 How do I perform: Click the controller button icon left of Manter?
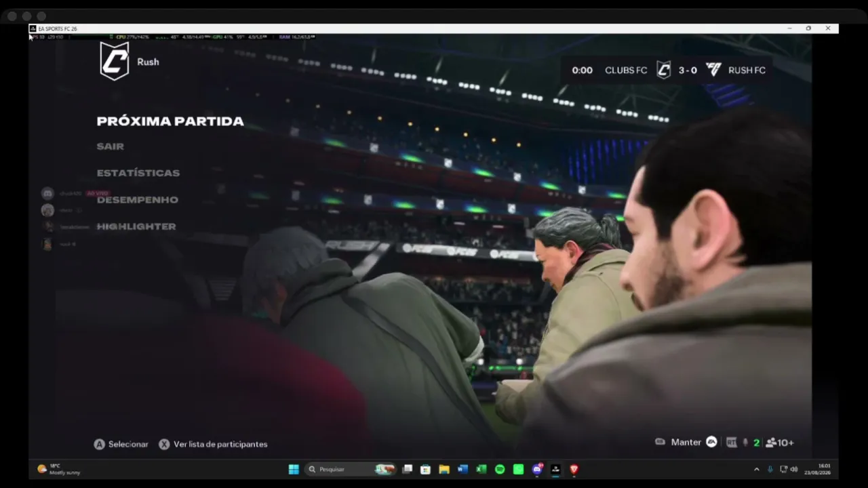click(660, 442)
